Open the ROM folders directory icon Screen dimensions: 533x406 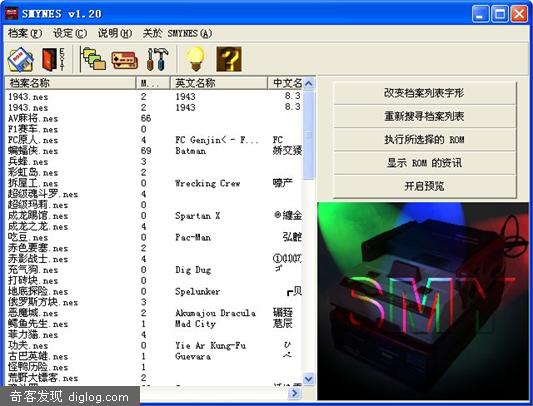coord(93,60)
